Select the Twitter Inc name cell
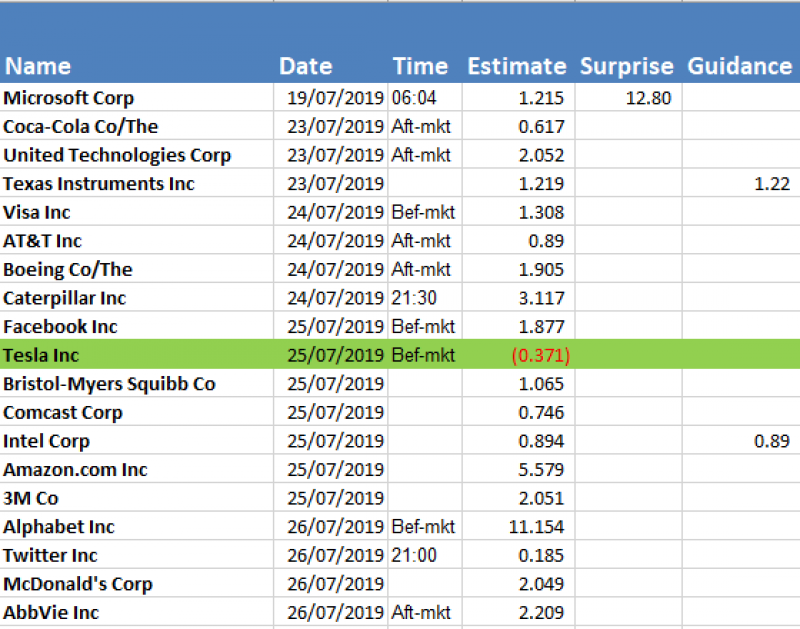This screenshot has width=800, height=629. coord(136,555)
